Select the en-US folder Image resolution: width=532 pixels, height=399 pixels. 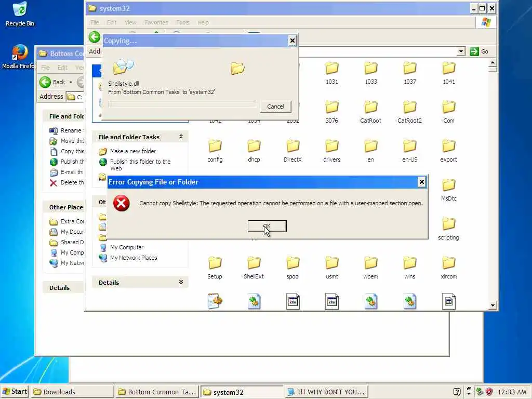(x=409, y=151)
